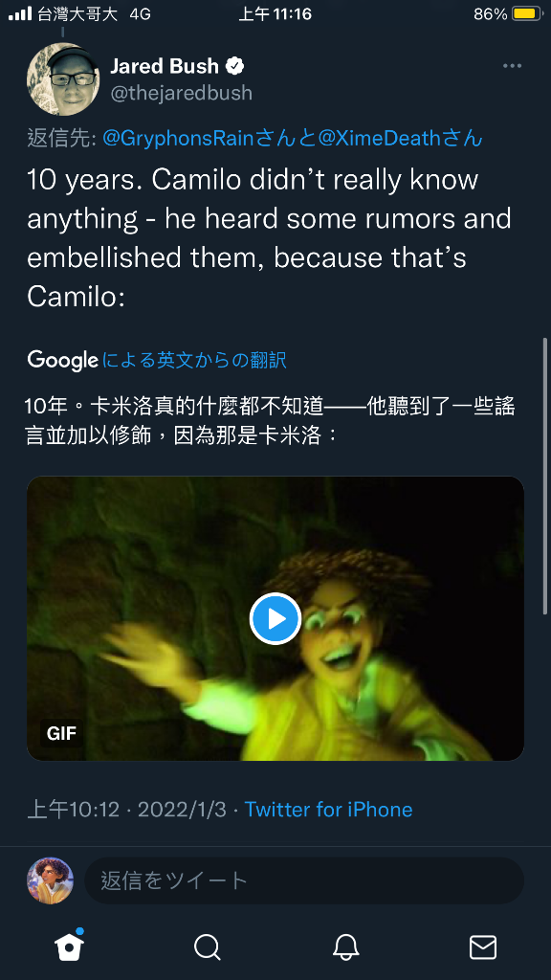Open the Messages envelope tab
Image resolution: width=551 pixels, height=980 pixels.
tap(483, 947)
